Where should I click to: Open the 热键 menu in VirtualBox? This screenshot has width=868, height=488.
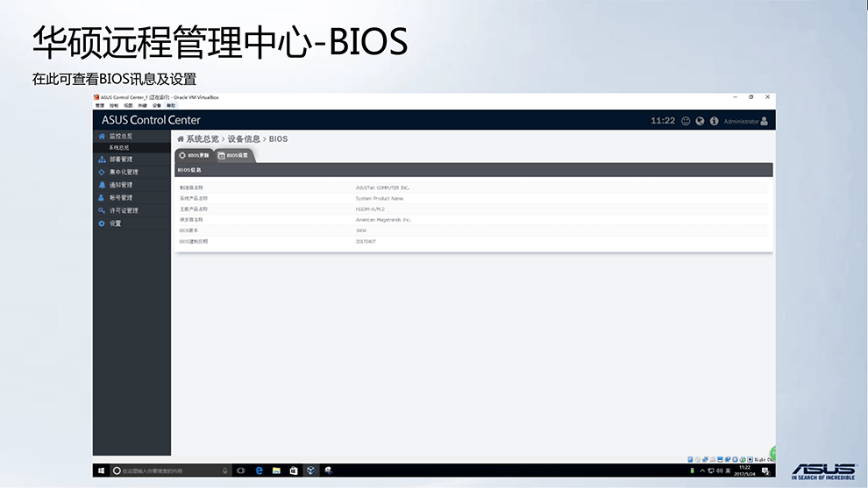(x=143, y=105)
